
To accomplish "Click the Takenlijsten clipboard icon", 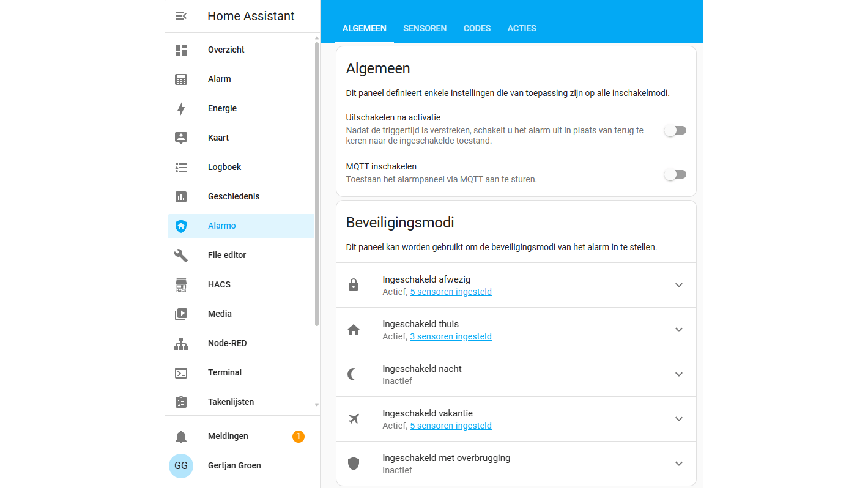I will (x=181, y=402).
